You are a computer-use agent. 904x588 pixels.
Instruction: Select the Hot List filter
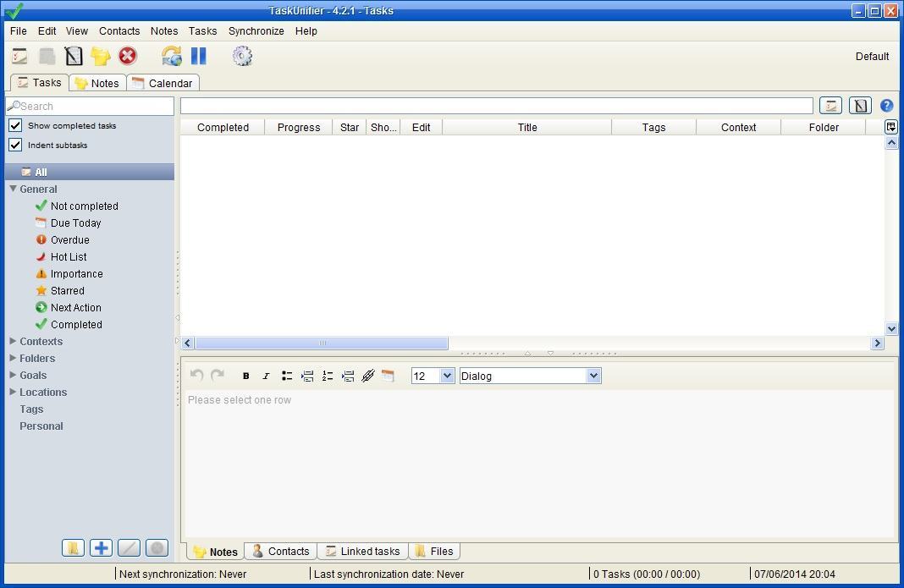coord(69,256)
